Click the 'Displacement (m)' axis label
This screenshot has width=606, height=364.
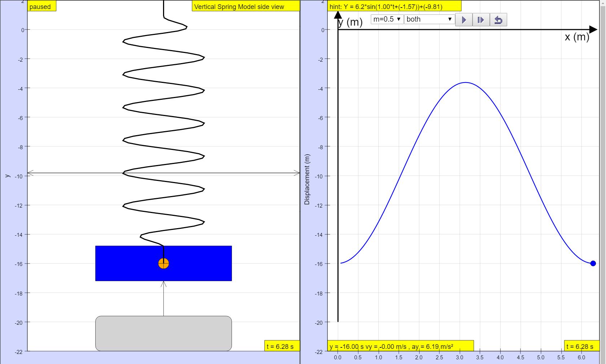click(x=307, y=179)
